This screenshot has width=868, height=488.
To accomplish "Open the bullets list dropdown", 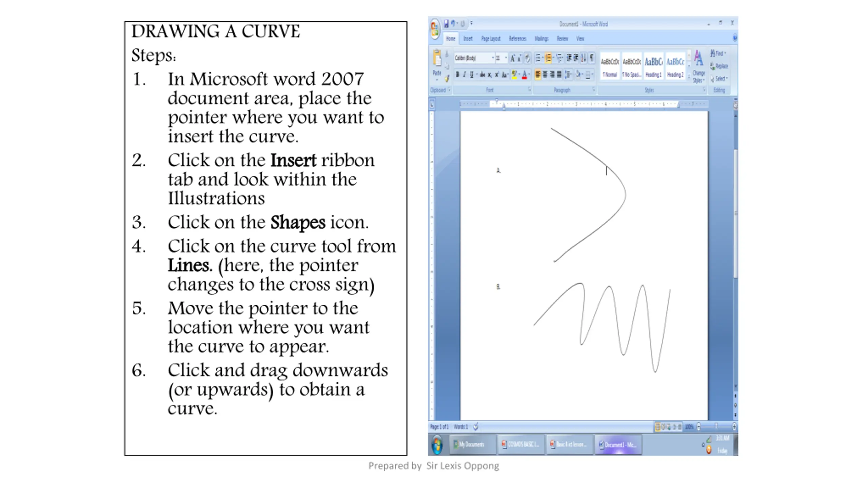I will 543,58.
